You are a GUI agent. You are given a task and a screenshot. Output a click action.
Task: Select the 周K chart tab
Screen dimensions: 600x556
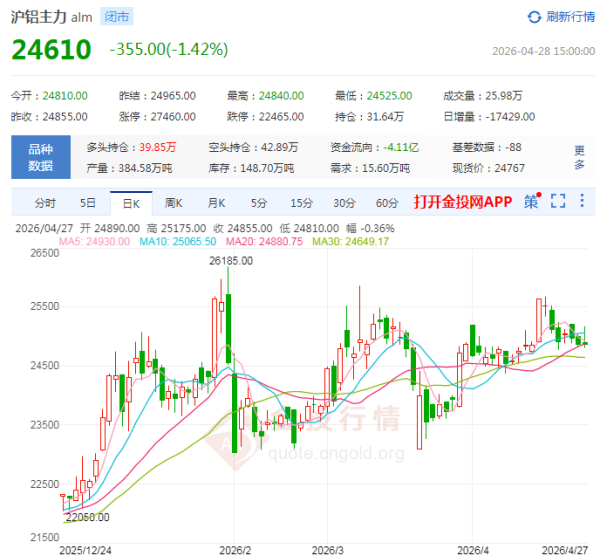pos(174,203)
